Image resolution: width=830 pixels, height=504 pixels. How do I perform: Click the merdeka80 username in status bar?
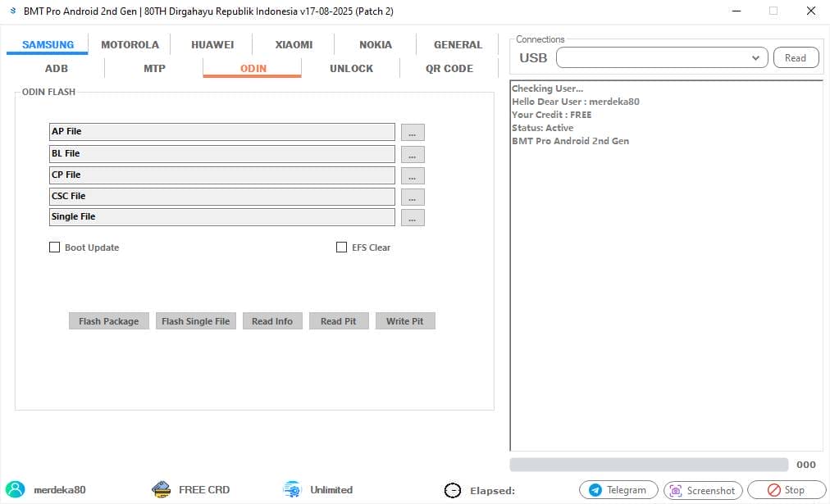point(60,490)
